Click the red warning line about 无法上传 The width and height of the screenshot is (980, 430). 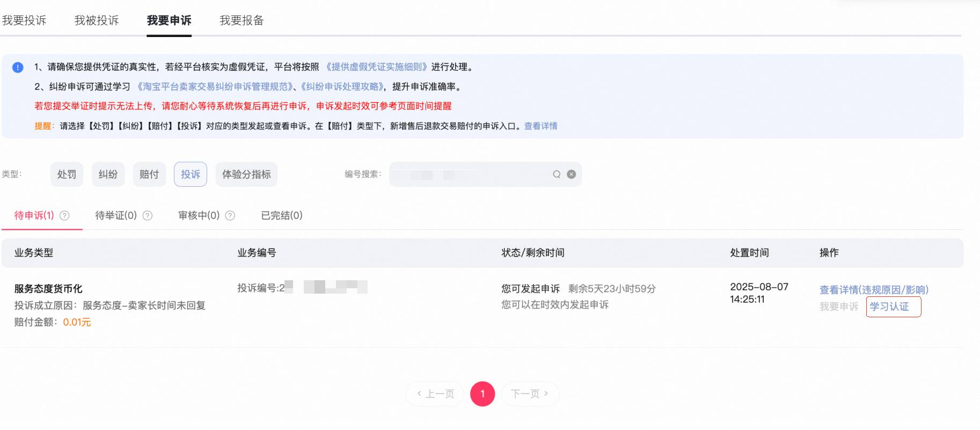(x=243, y=106)
